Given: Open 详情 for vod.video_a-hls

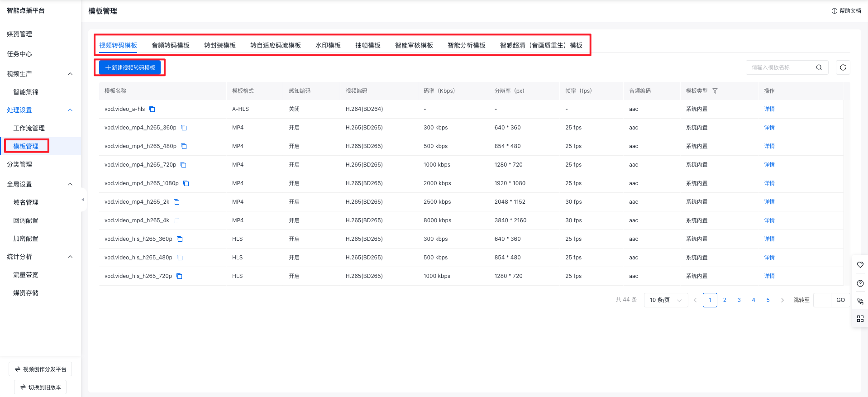Looking at the screenshot, I should point(769,109).
